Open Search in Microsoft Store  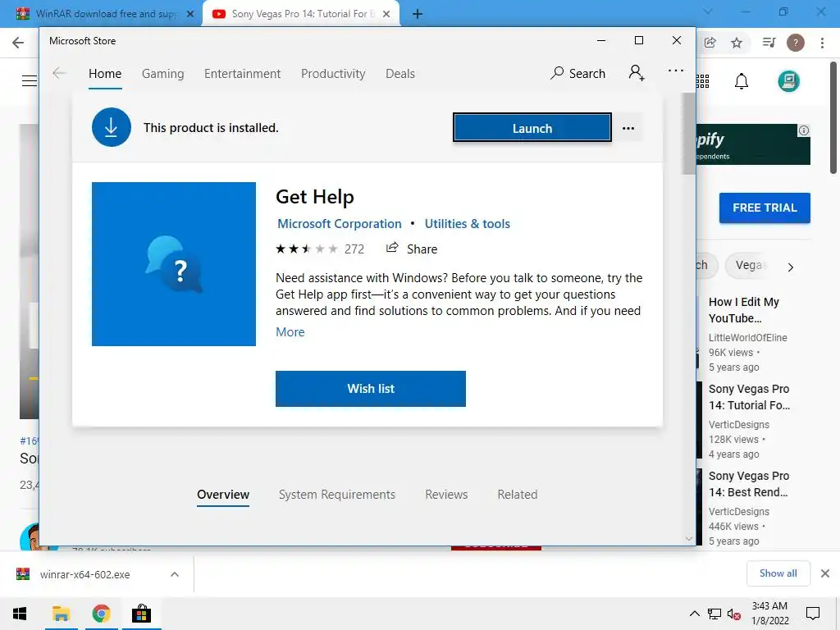point(578,73)
